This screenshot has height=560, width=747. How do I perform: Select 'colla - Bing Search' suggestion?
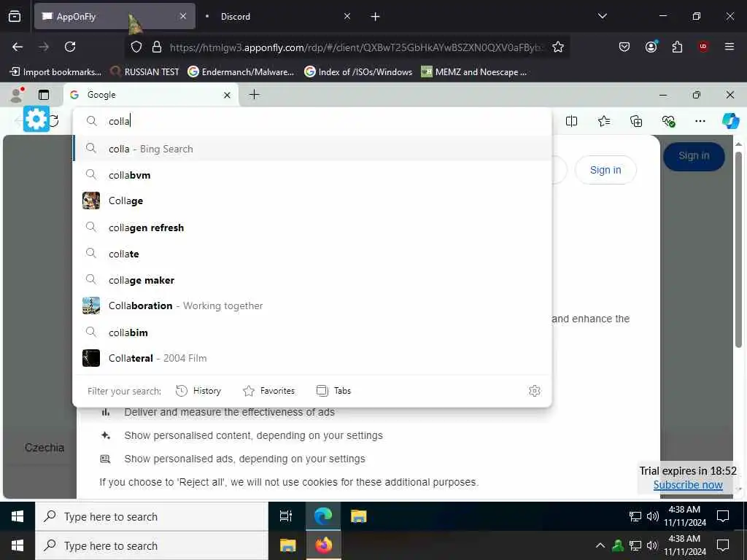(312, 149)
